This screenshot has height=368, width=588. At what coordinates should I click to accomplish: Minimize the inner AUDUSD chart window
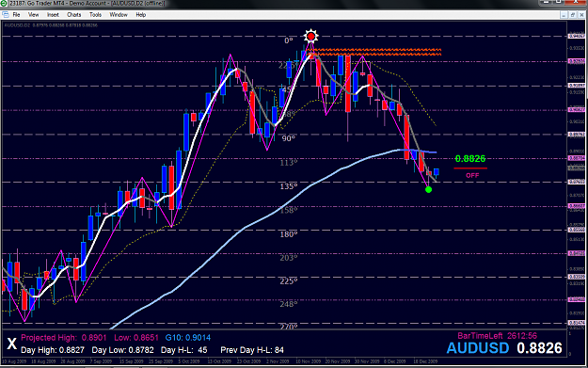point(564,15)
